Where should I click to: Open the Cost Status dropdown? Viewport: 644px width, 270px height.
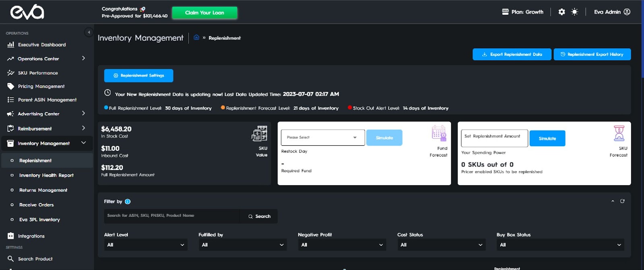click(442, 245)
